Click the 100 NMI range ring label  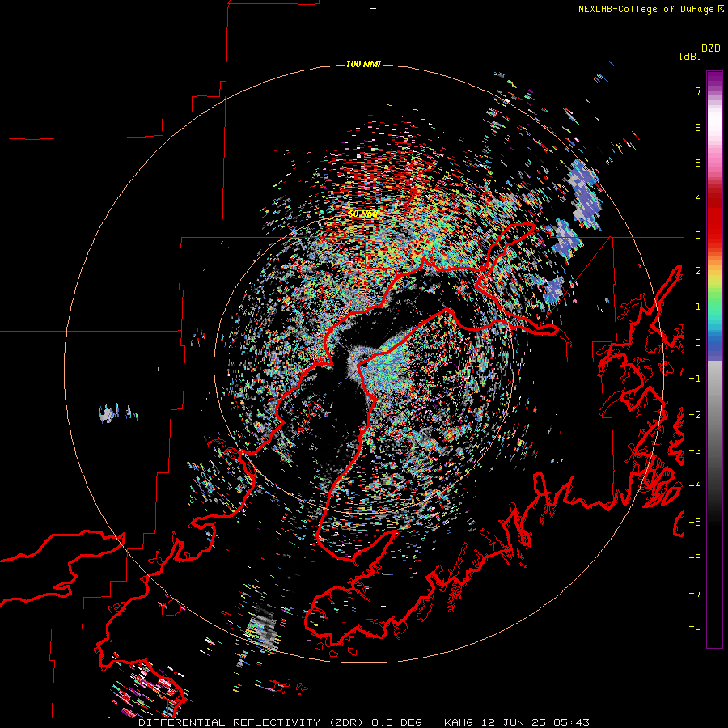click(x=363, y=64)
